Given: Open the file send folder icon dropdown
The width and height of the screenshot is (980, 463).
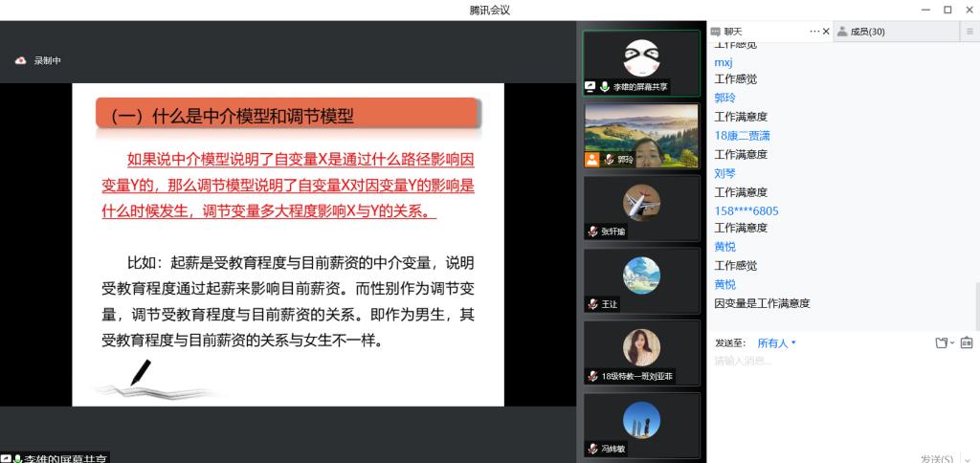Looking at the screenshot, I should click(944, 342).
